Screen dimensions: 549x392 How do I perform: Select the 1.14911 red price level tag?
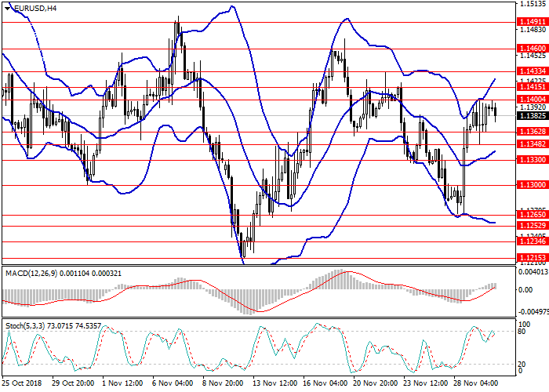coord(532,23)
